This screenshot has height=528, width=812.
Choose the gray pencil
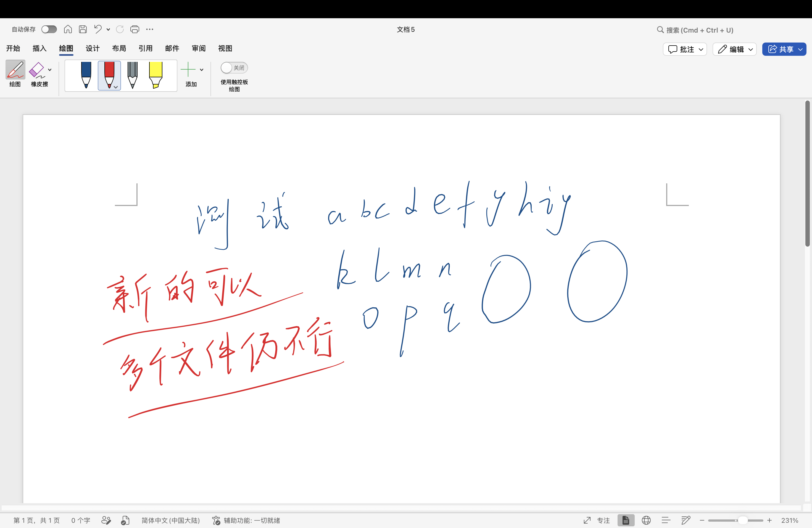(132, 75)
